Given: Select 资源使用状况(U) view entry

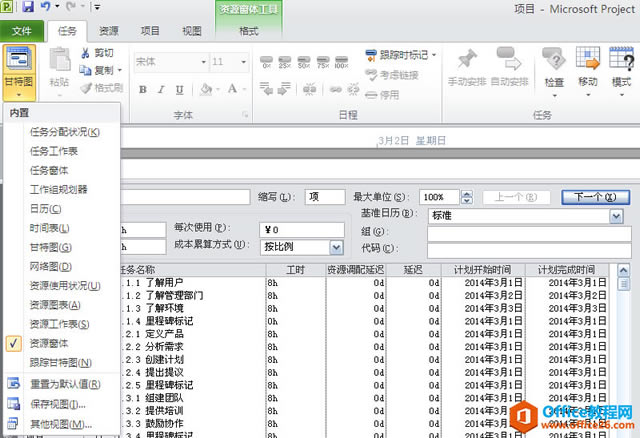Looking at the screenshot, I should [x=65, y=285].
